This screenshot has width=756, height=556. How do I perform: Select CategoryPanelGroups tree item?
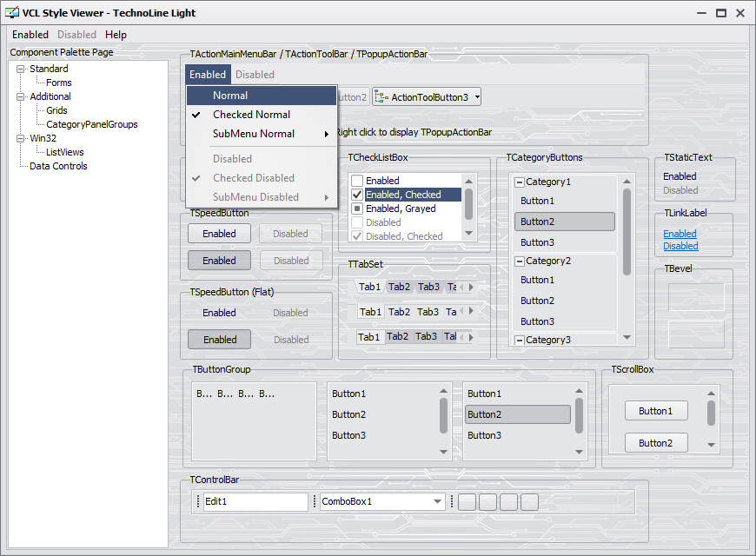pyautogui.click(x=91, y=125)
